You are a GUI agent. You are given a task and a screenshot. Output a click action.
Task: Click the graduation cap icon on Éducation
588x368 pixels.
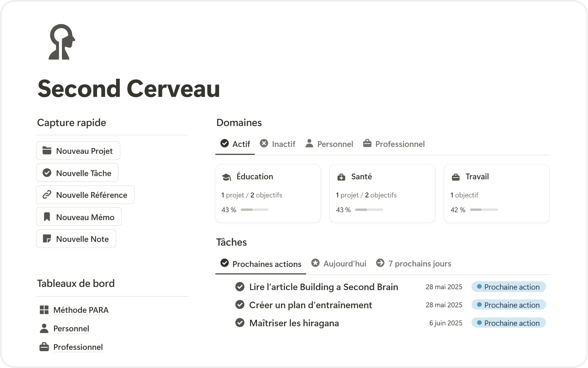(227, 177)
